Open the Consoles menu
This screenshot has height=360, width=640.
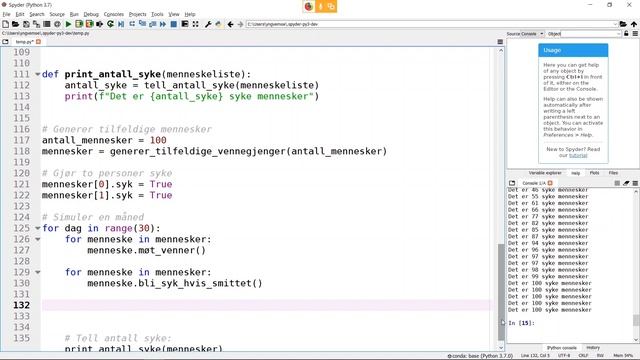click(113, 14)
